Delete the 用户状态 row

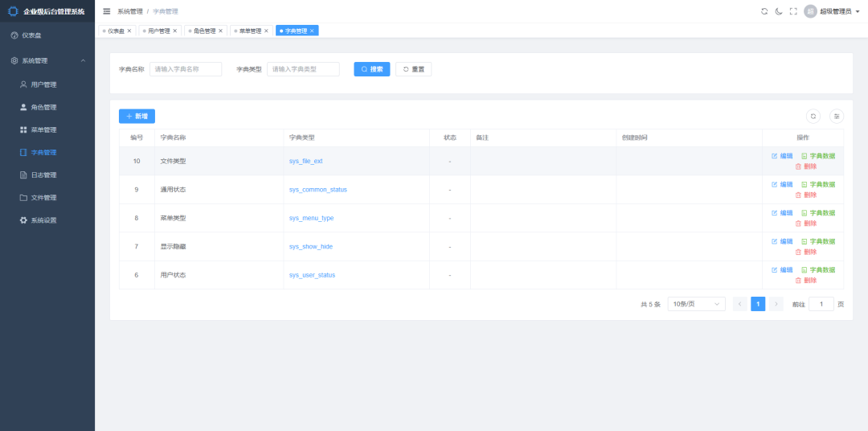pos(806,281)
